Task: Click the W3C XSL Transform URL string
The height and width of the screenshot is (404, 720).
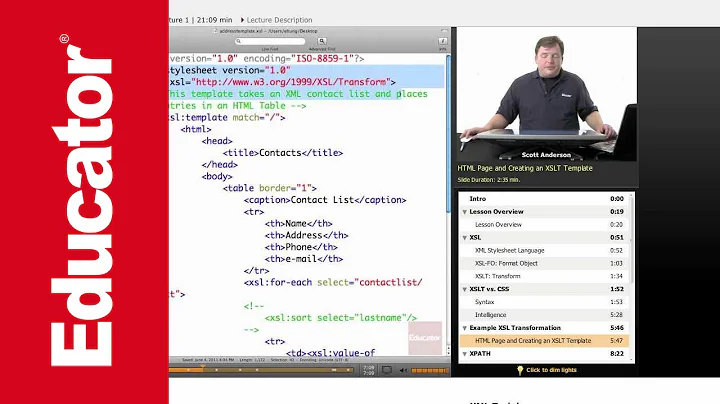Action: tap(291, 82)
